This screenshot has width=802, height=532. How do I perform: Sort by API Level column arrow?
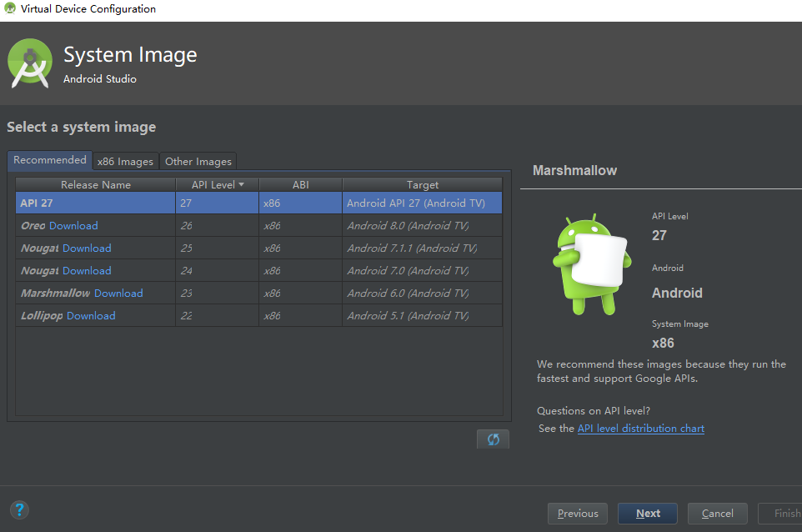(x=242, y=184)
